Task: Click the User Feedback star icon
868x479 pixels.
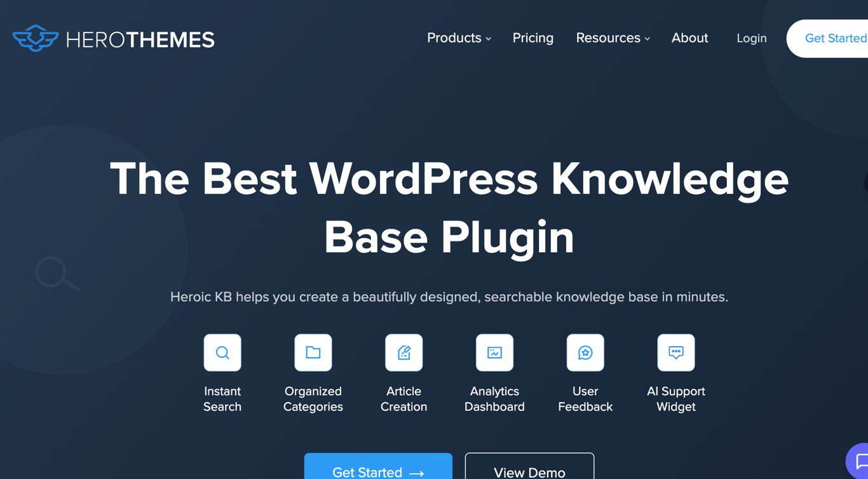Action: pos(585,353)
